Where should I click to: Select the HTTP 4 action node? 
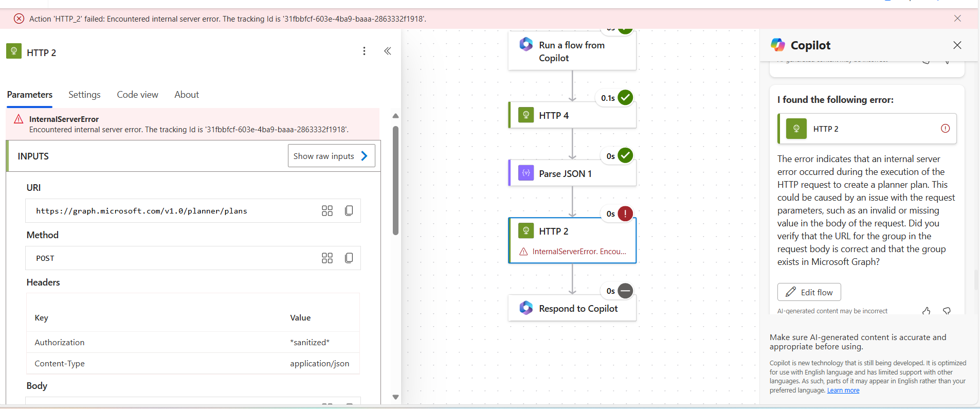(572, 115)
